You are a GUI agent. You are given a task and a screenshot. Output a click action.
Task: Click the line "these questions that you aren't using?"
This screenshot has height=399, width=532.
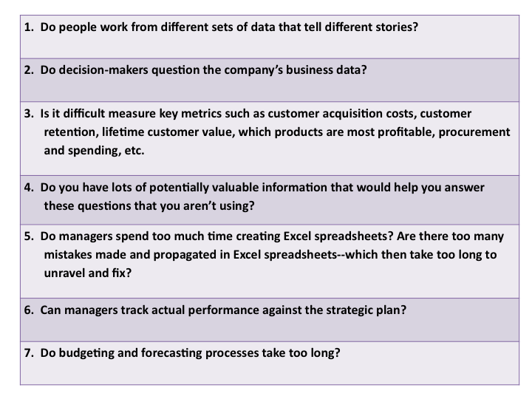click(149, 206)
